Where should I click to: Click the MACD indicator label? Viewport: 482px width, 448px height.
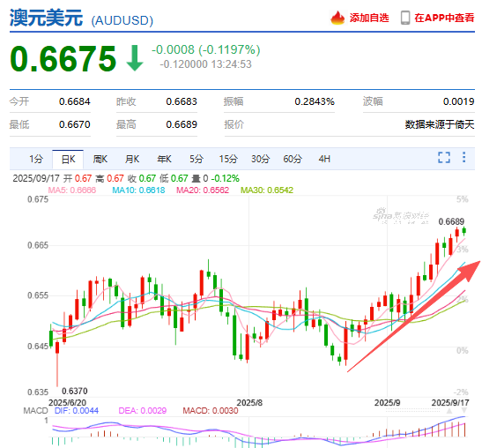click(x=35, y=410)
